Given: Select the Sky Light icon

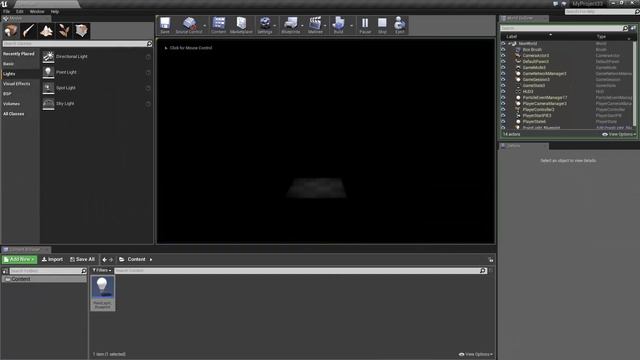Looking at the screenshot, I should [48, 104].
